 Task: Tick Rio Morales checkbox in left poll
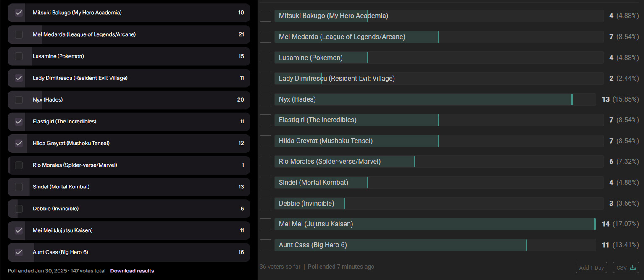point(18,165)
